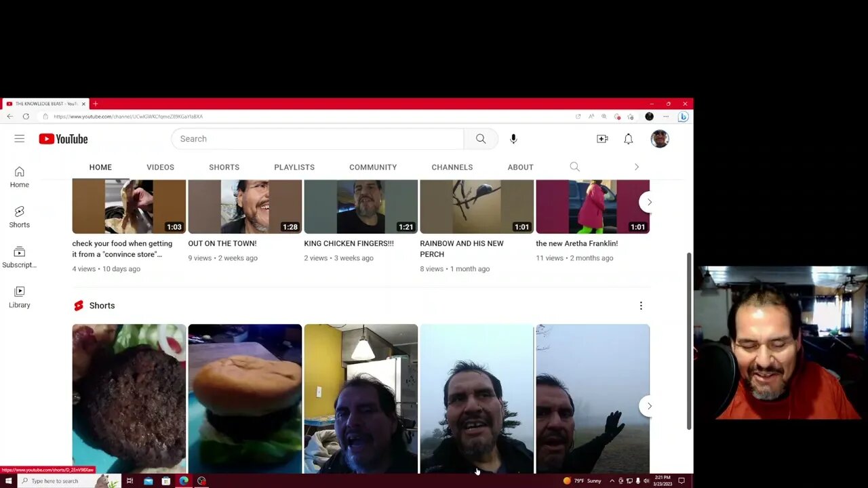This screenshot has width=868, height=488.
Task: Open Subscriptions in the left sidebar
Action: tap(19, 257)
